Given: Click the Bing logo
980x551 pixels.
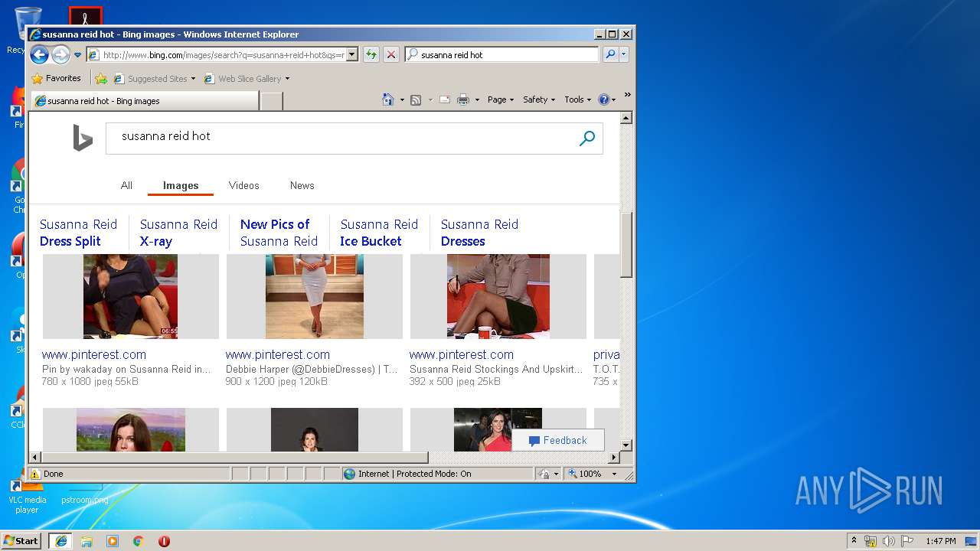Looking at the screenshot, I should (x=83, y=138).
